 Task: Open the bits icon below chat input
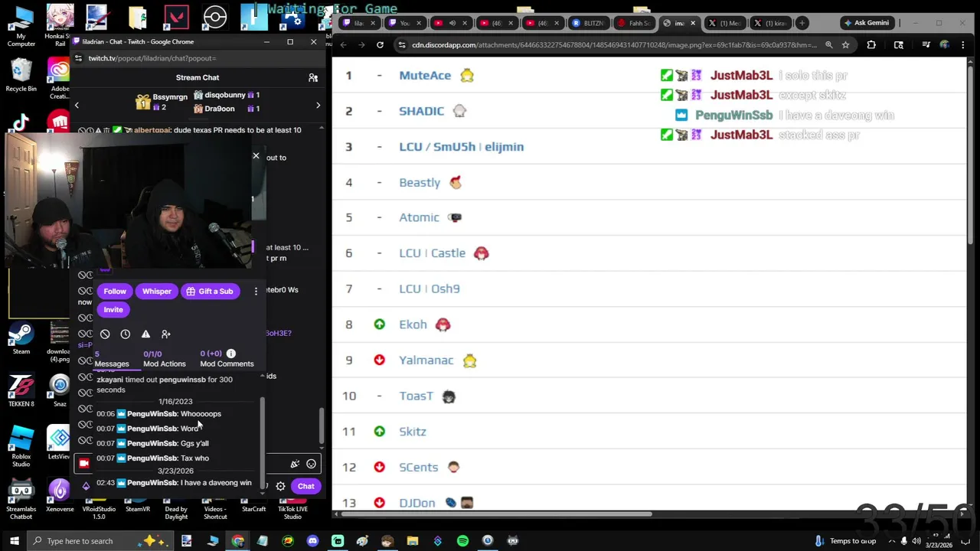point(86,486)
